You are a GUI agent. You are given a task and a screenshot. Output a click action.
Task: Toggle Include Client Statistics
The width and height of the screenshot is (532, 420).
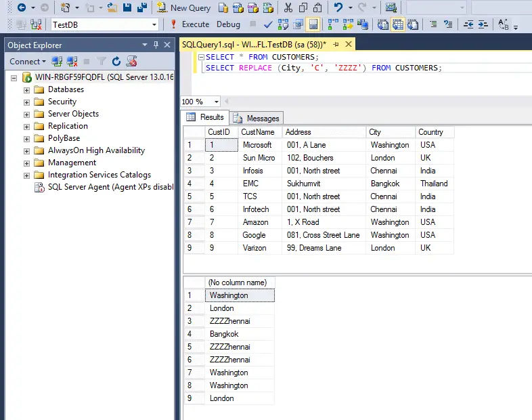(363, 24)
